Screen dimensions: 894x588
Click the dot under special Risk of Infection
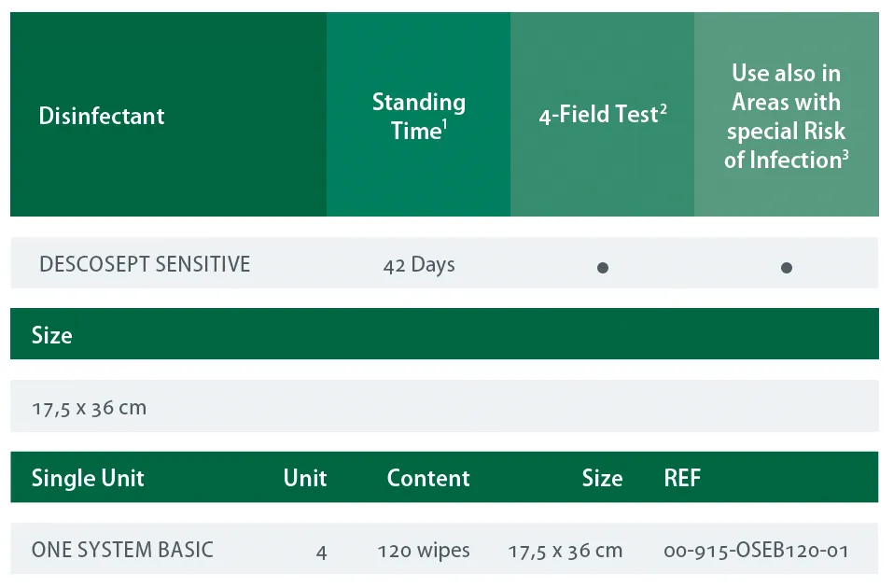(786, 268)
